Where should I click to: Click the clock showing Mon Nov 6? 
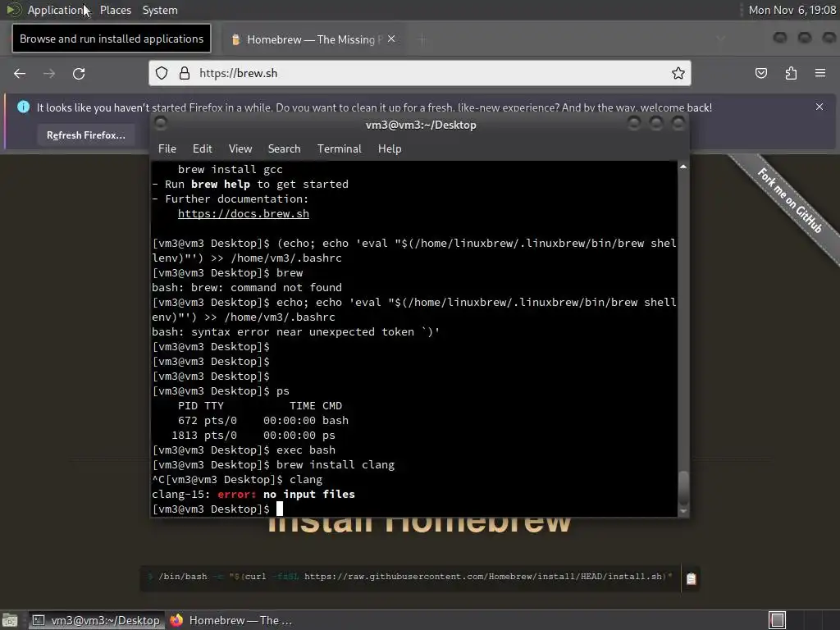click(792, 10)
